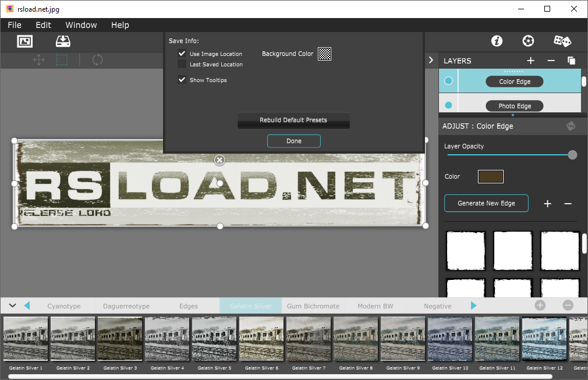
Task: Click the randomize dice icon in the top bar
Action: coord(562,41)
